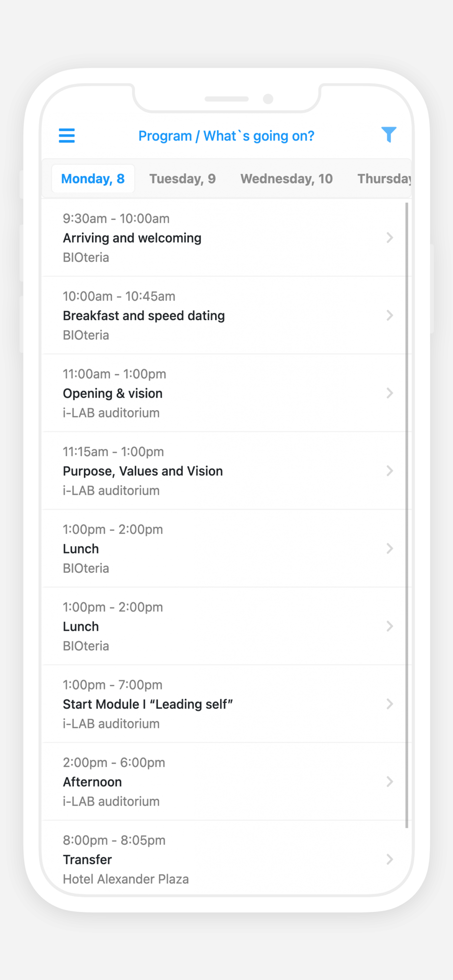
Task: Switch to the Wednesday, 10 tab
Action: pos(286,179)
